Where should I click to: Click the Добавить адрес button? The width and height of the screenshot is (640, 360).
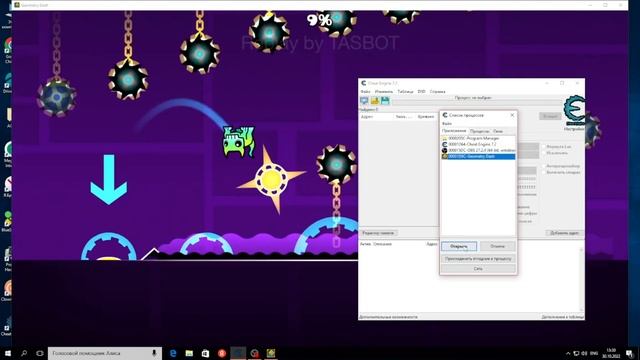[x=564, y=233]
